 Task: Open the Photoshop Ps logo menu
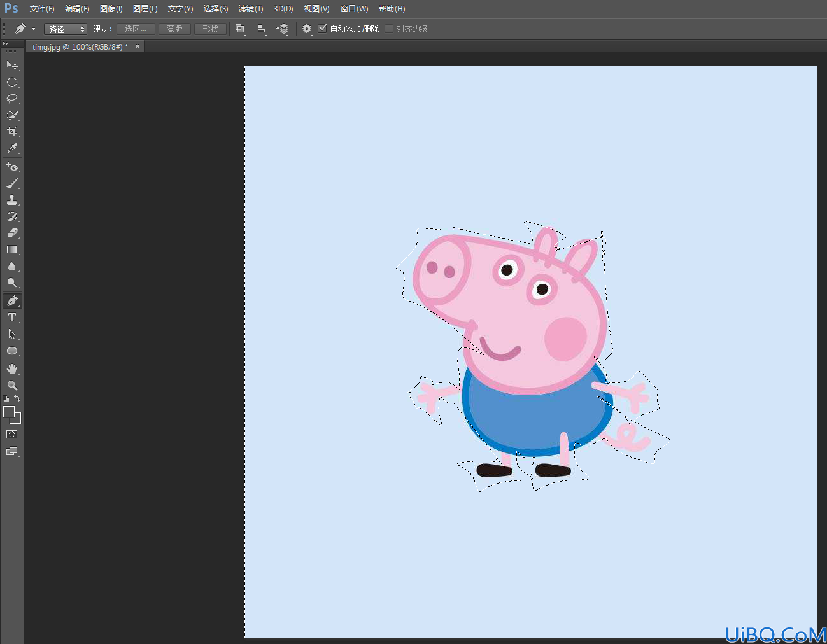point(11,8)
